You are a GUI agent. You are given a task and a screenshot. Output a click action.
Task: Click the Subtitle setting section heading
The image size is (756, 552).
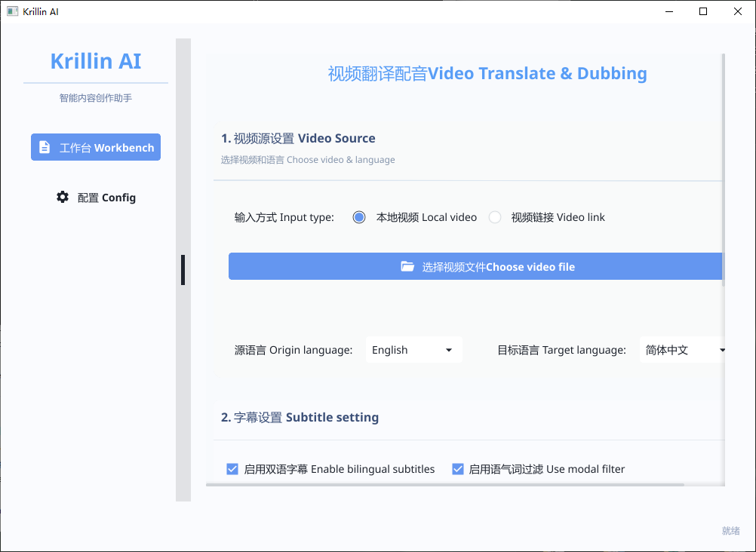tap(300, 416)
